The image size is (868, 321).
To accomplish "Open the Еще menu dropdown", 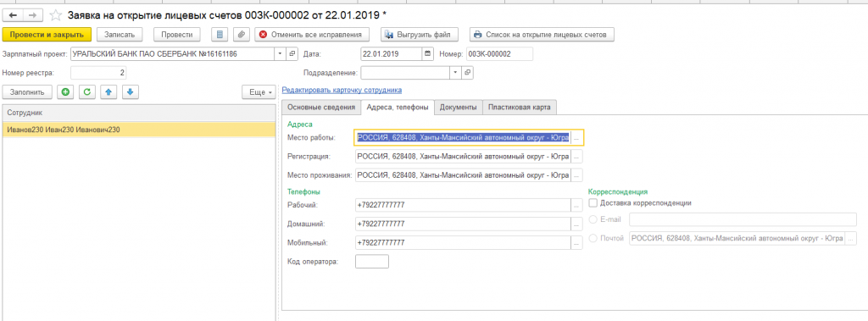I will 259,92.
